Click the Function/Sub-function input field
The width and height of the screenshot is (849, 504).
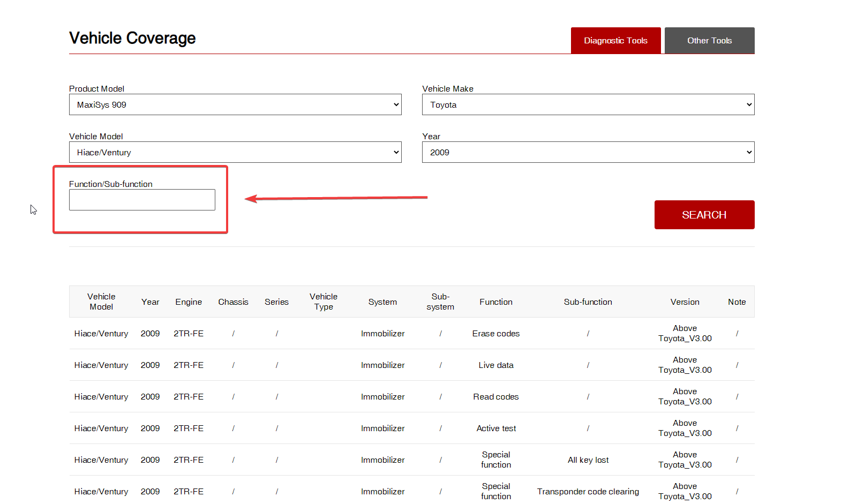point(142,200)
